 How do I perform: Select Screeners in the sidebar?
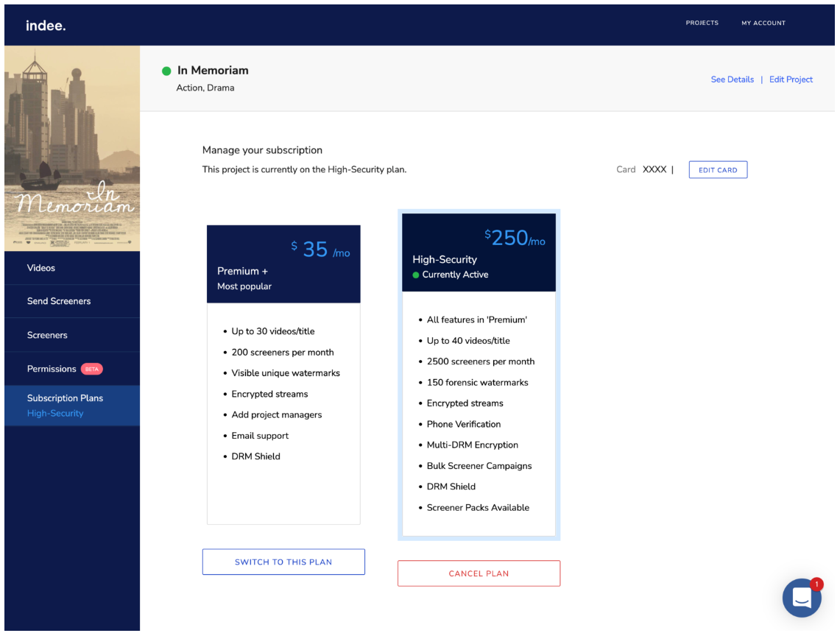[47, 335]
